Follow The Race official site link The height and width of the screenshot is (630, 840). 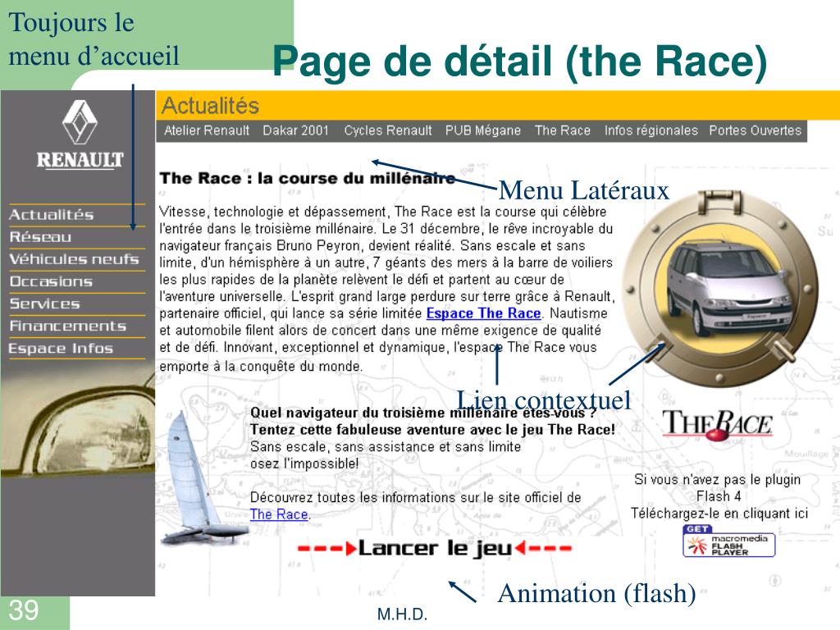point(279,514)
